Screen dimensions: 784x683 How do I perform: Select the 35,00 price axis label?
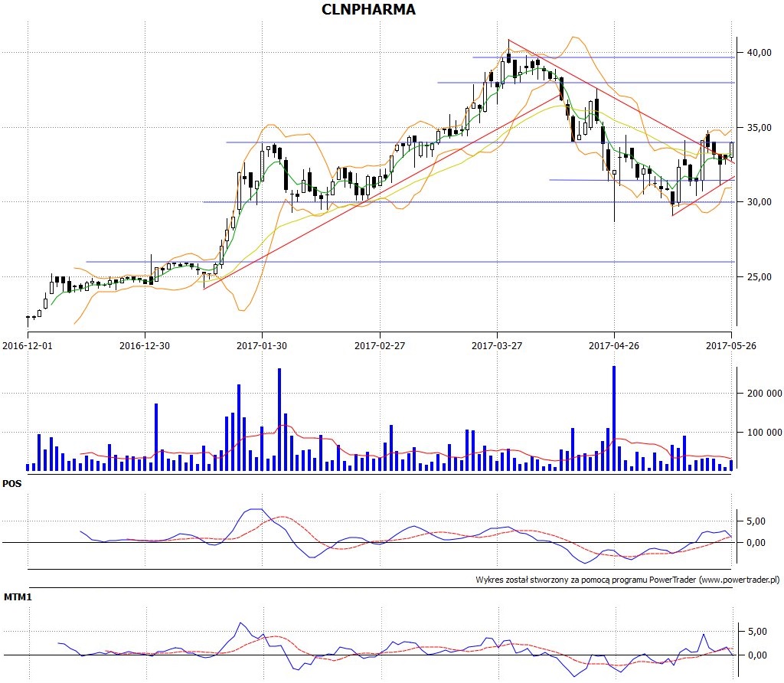[x=759, y=128]
